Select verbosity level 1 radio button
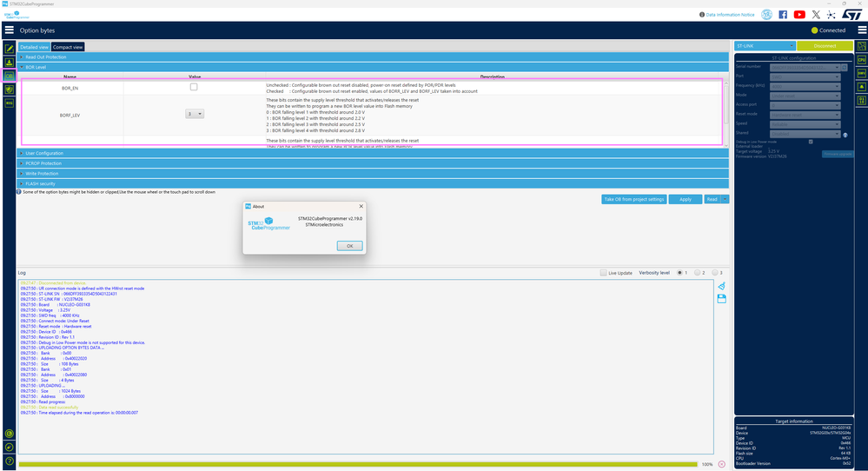 click(679, 273)
